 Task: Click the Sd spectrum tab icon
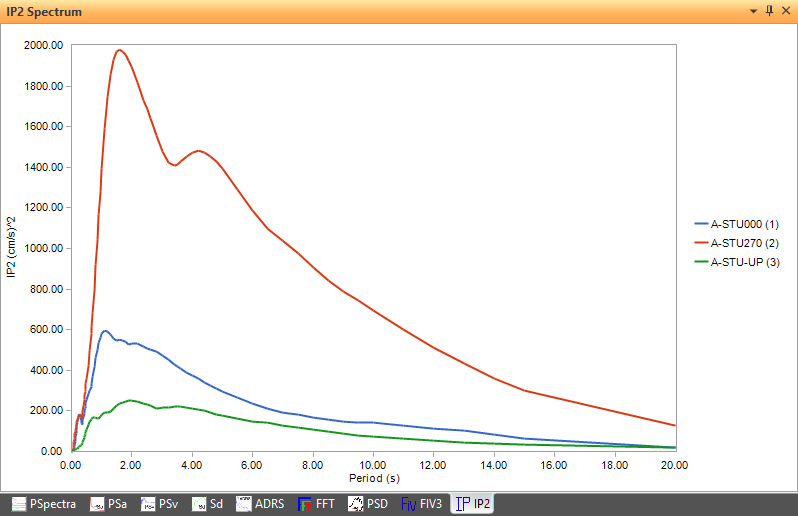coord(199,504)
